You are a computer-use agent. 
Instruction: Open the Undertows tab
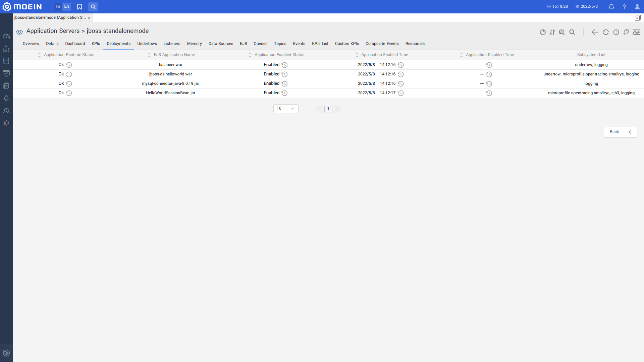tap(147, 44)
